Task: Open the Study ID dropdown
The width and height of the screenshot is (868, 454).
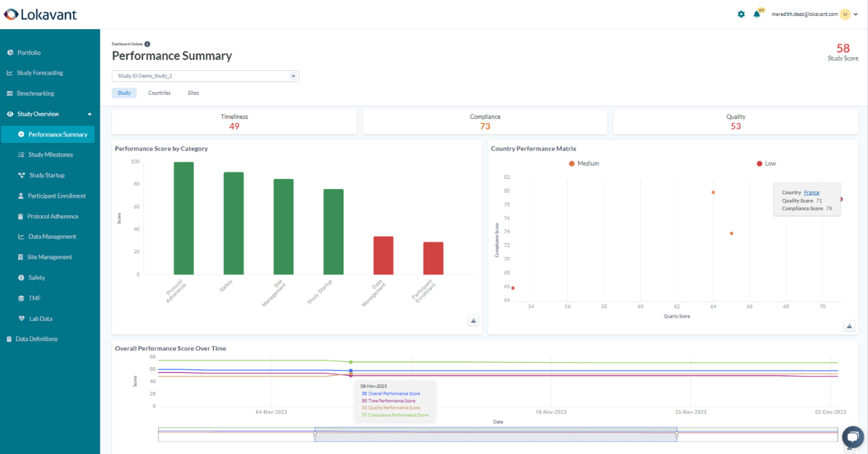Action: (205, 76)
